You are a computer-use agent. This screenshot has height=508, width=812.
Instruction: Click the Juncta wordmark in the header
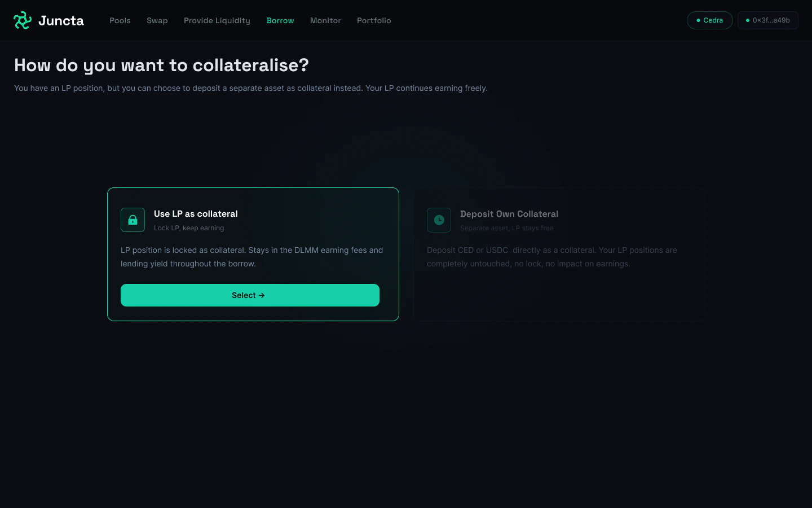point(61,20)
